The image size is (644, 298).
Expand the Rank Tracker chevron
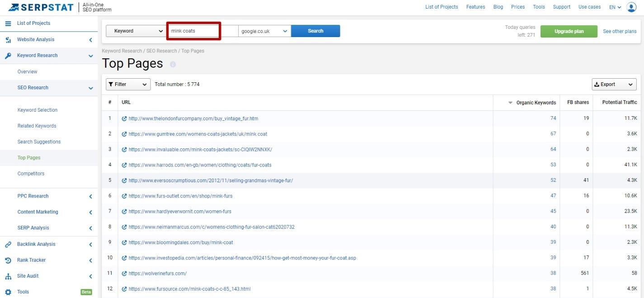pos(90,260)
